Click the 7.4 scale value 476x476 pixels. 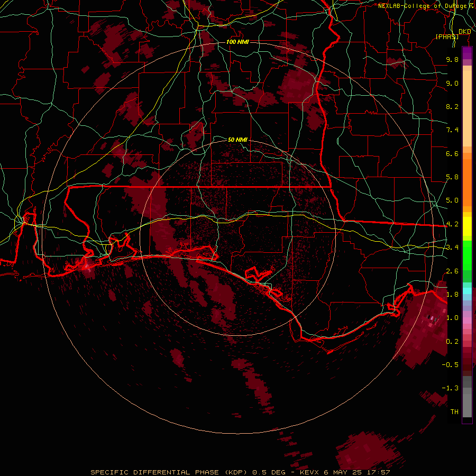[x=452, y=130]
